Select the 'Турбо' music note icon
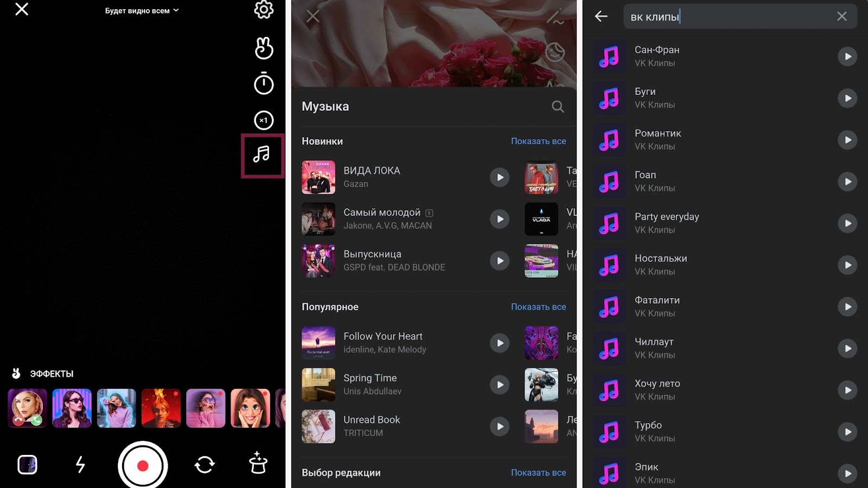The image size is (868, 488). click(x=609, y=432)
